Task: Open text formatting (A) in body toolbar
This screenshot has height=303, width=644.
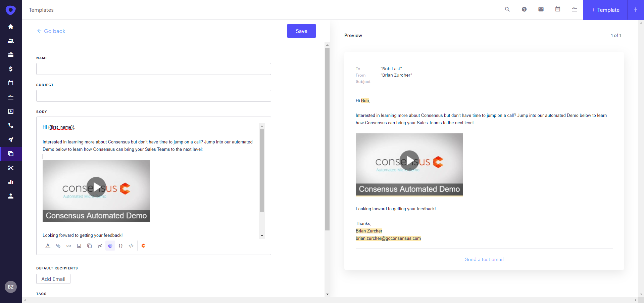Action: 48,246
